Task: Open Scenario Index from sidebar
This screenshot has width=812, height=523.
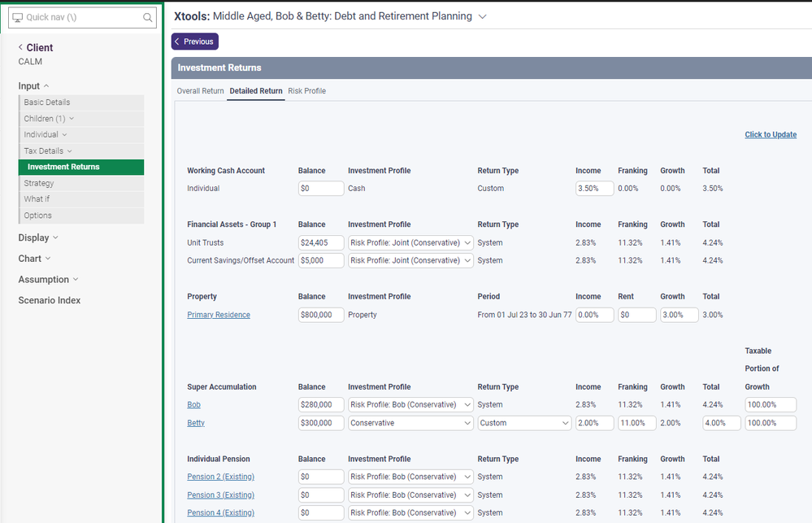Action: [x=50, y=300]
